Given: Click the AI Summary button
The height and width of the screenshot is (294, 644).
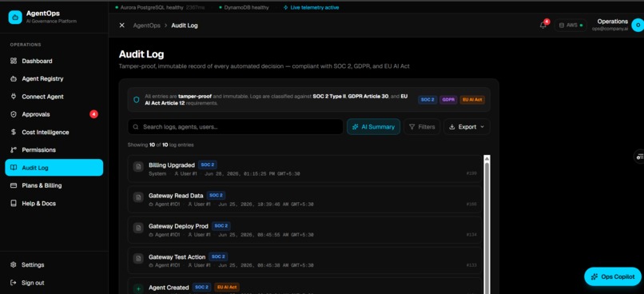Looking at the screenshot, I should 373,127.
